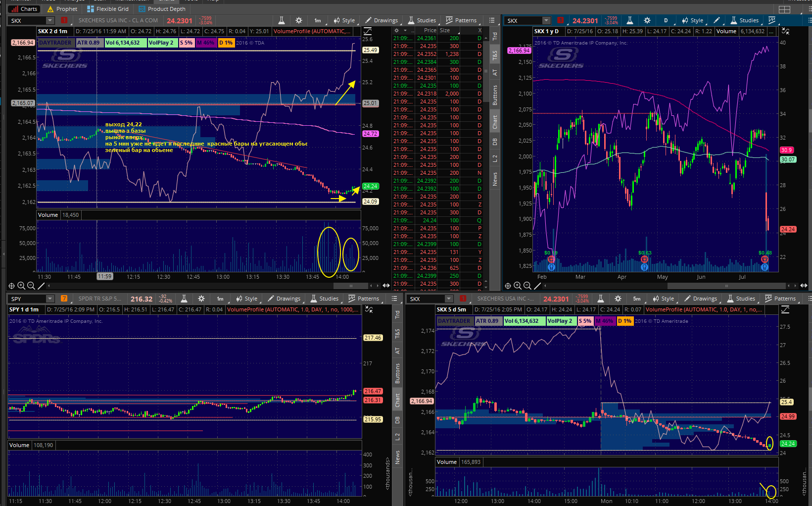Viewport: 812px width, 506px height.
Task: Open flask share icon in top-left SKX chart
Action: tap(281, 20)
